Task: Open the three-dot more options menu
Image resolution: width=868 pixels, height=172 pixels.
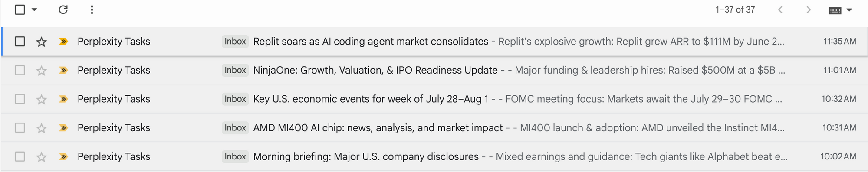Action: click(x=92, y=10)
